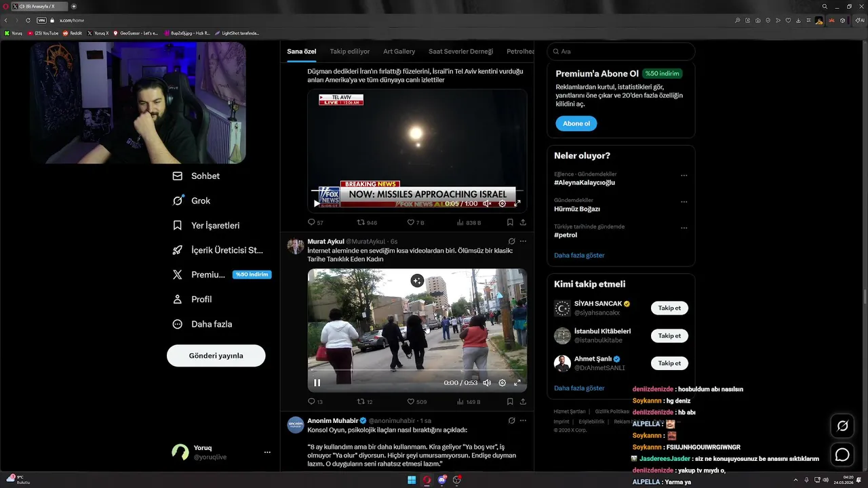Open more options for #petrol trend
The width and height of the screenshot is (868, 488).
pos(684,228)
